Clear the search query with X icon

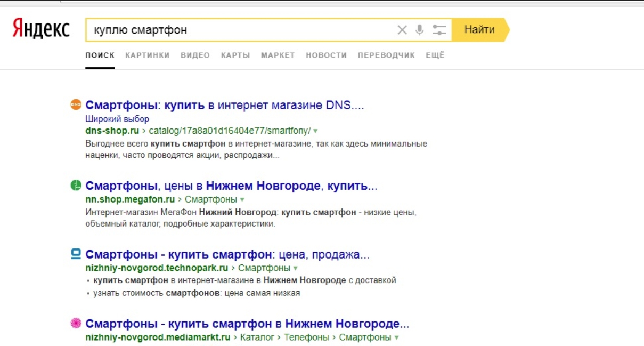tap(402, 30)
